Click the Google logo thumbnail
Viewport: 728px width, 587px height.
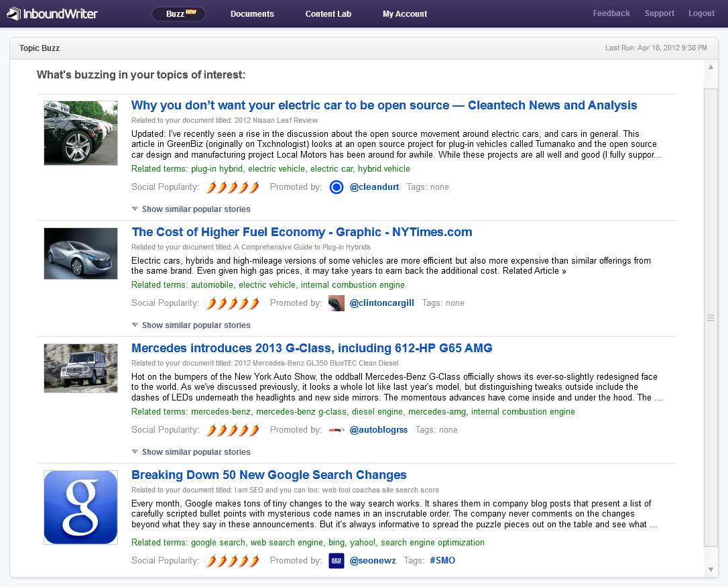click(81, 508)
